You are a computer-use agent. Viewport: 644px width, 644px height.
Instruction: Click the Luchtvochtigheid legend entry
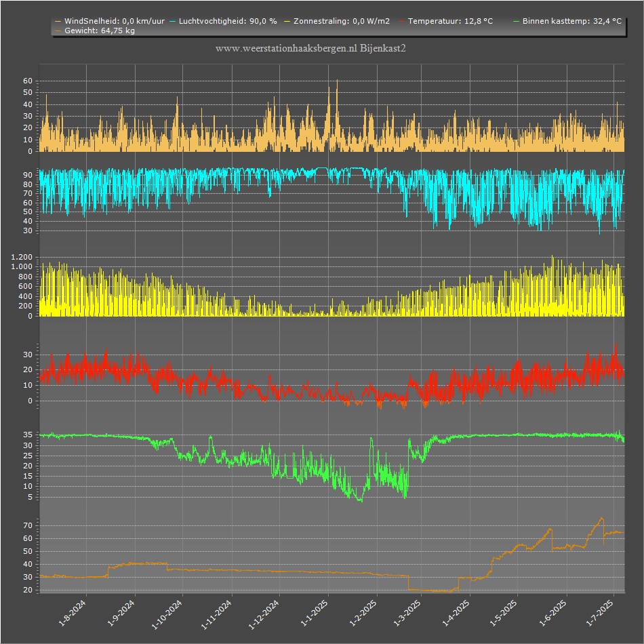223,21
